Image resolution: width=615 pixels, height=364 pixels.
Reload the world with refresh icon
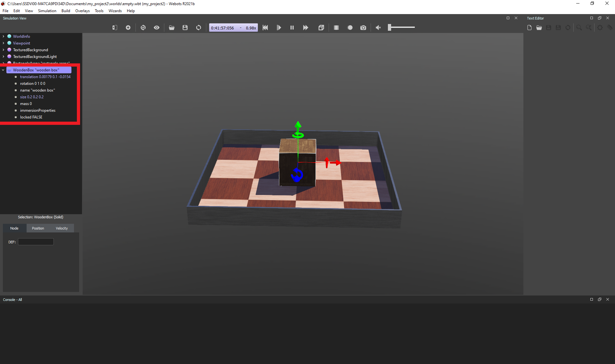199,28
